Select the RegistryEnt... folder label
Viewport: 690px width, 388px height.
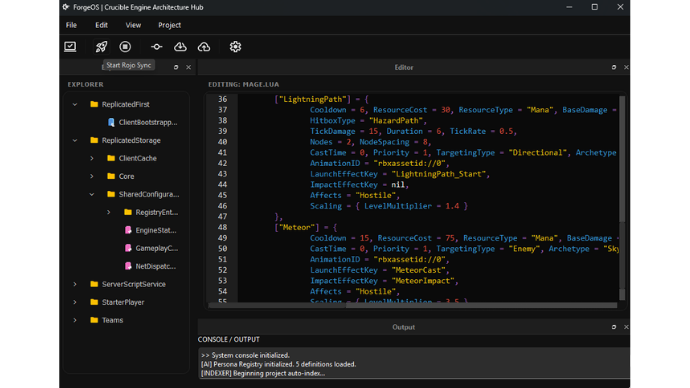157,212
